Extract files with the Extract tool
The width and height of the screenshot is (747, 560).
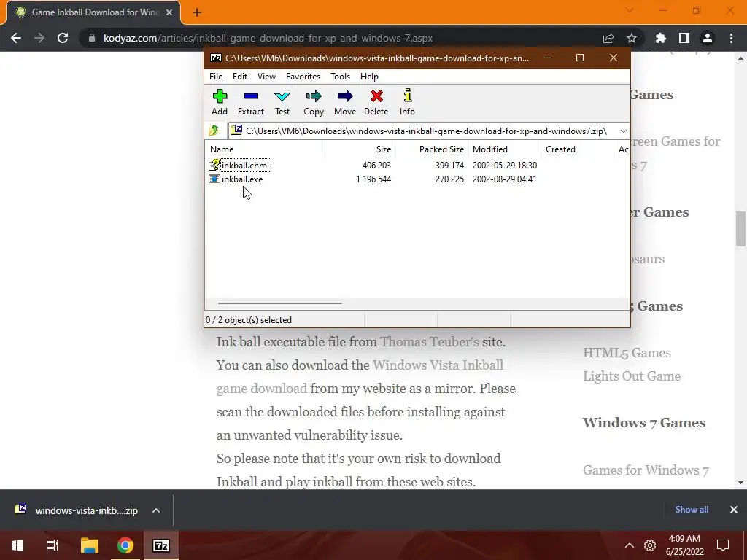pos(251,102)
